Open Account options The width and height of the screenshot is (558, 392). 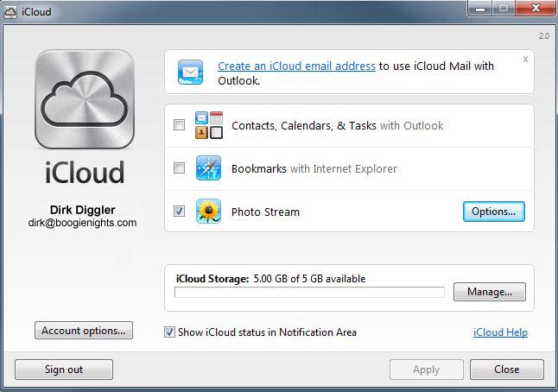84,331
